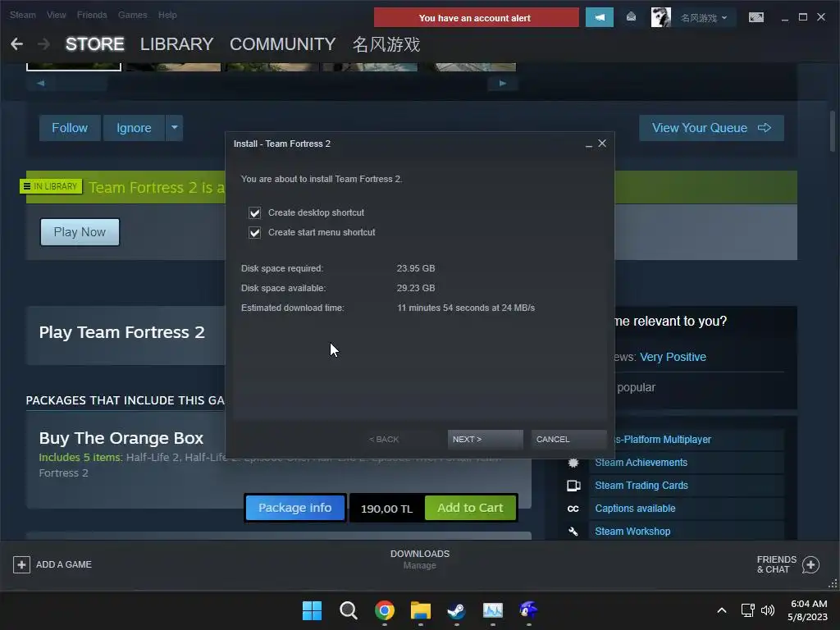Viewport: 840px width, 630px height.
Task: Open the View menu
Action: [x=57, y=15]
